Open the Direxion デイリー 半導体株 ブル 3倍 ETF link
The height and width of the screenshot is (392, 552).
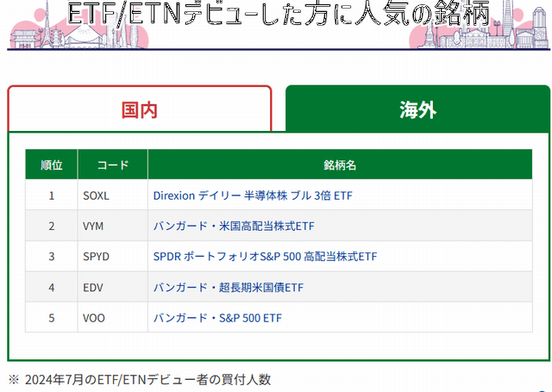[253, 196]
